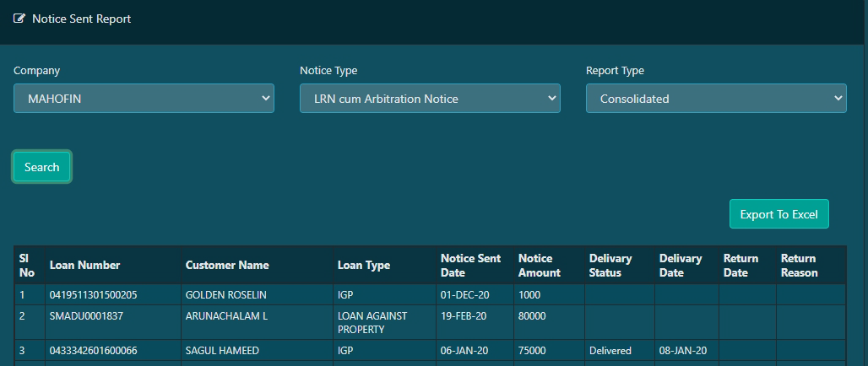Click the Search button
This screenshot has height=366, width=868.
42,167
